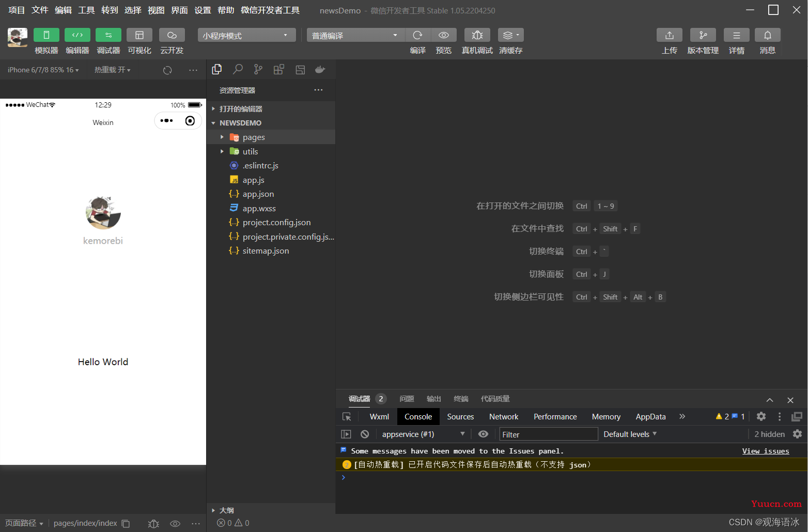Open the source control branch icon

258,69
